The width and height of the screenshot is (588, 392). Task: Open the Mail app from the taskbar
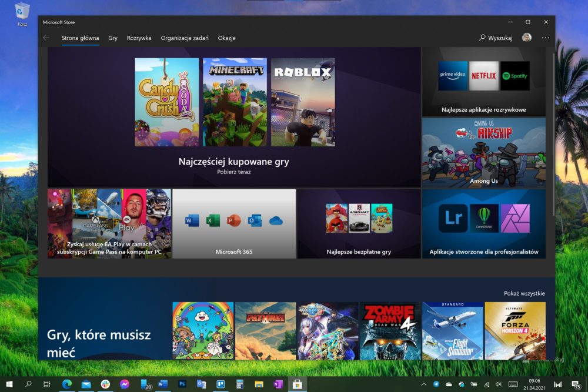click(86, 384)
